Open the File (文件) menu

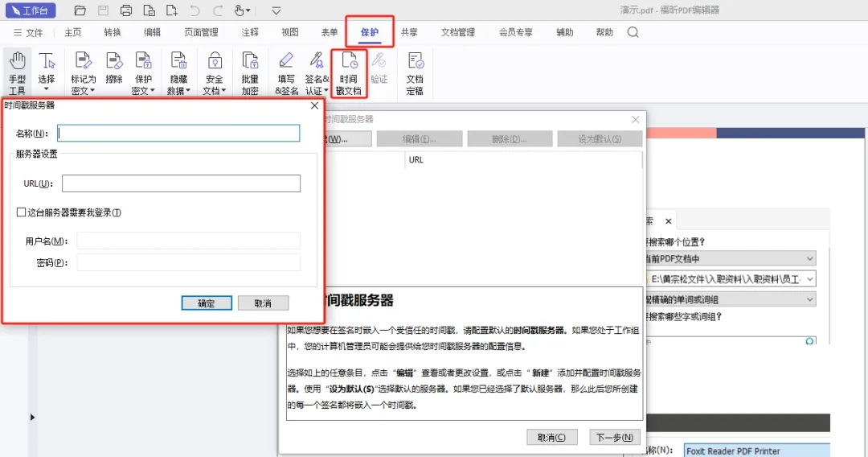tap(29, 32)
